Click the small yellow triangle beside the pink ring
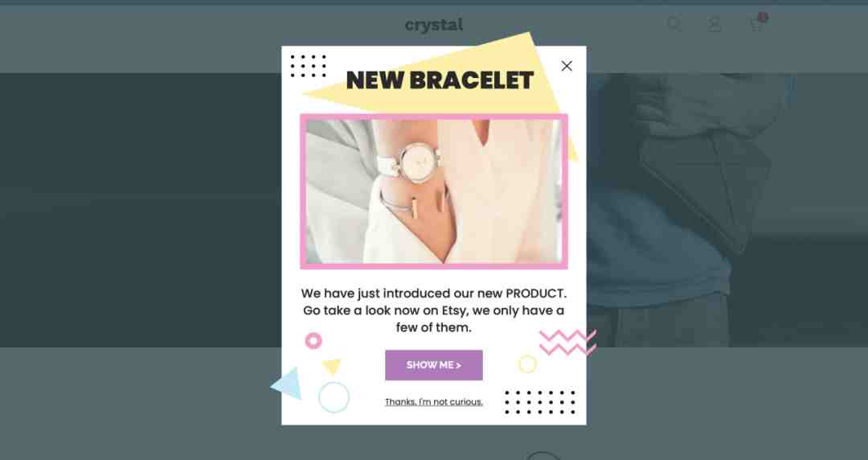The width and height of the screenshot is (868, 460). (332, 367)
